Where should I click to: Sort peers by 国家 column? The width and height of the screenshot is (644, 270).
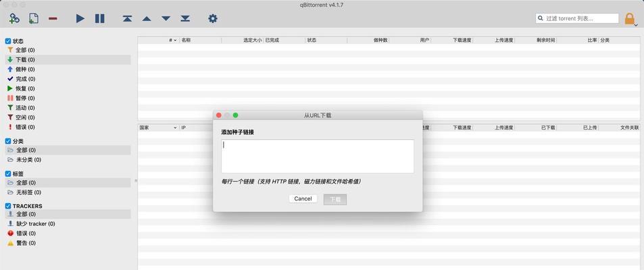pyautogui.click(x=159, y=128)
